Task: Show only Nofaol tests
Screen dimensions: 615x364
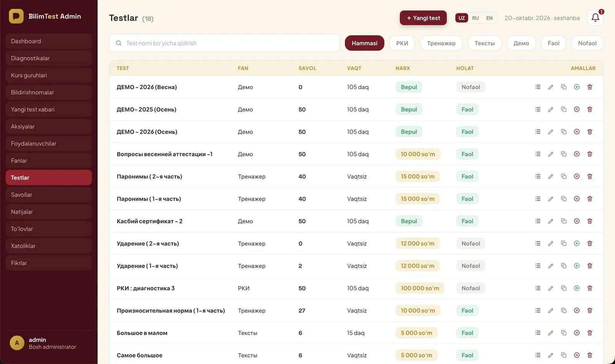Action: [587, 43]
